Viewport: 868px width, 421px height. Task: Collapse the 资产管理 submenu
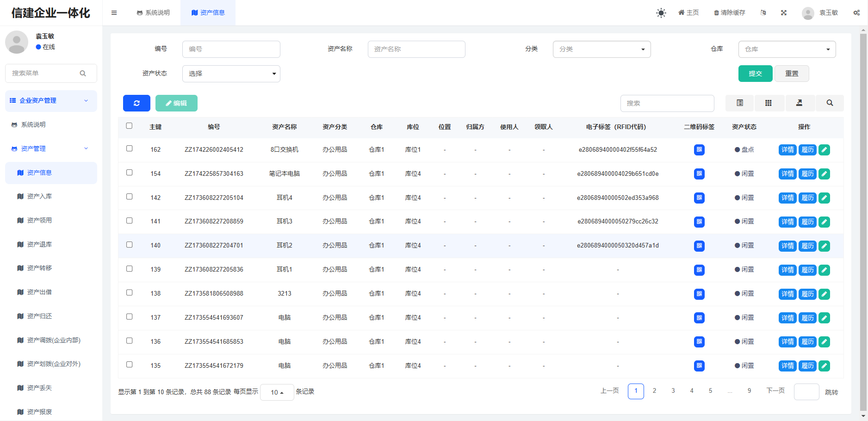click(51, 149)
